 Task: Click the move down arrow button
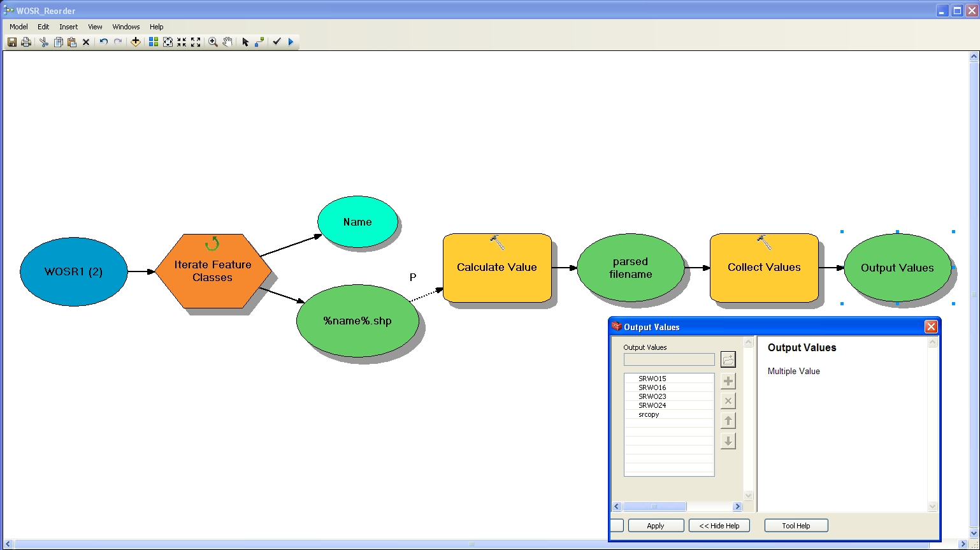click(x=728, y=441)
